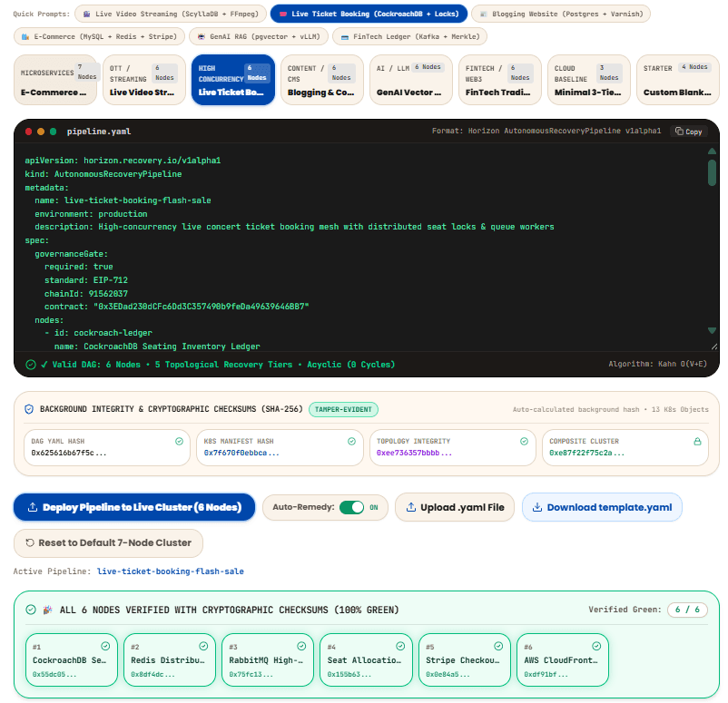Click Deploy Pipeline to Live Cluster button
This screenshot has width=728, height=703.
click(x=134, y=507)
